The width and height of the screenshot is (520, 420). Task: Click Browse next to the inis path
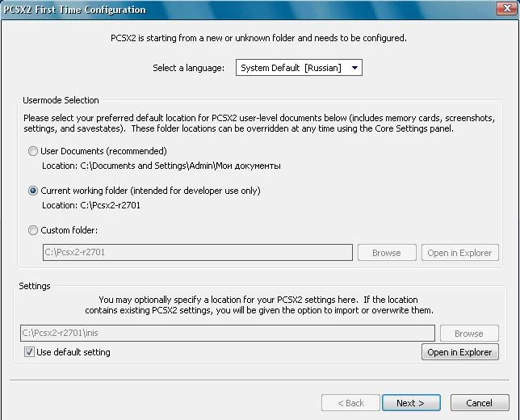click(x=469, y=334)
